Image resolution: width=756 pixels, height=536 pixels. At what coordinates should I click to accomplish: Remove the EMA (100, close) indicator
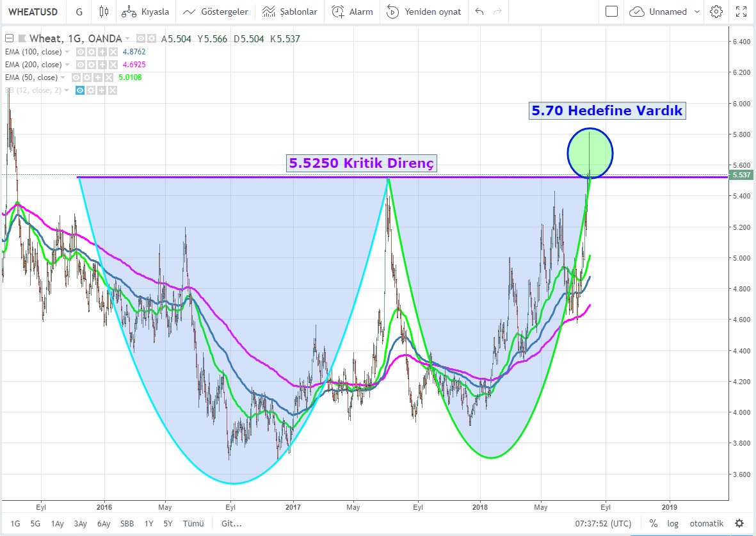[113, 52]
